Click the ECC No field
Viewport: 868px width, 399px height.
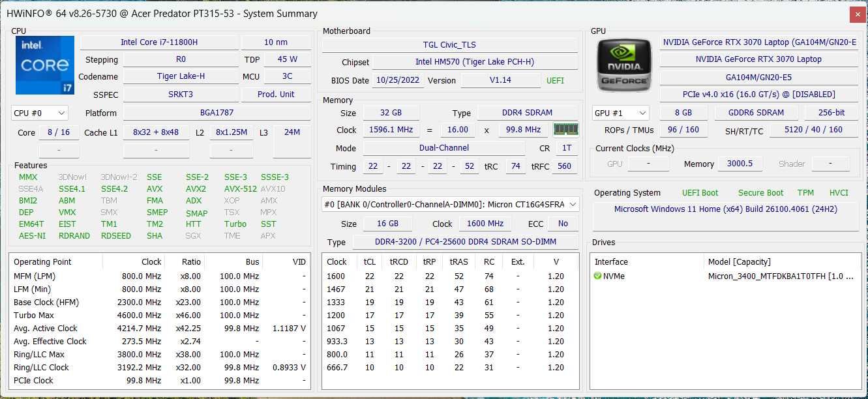tap(563, 223)
